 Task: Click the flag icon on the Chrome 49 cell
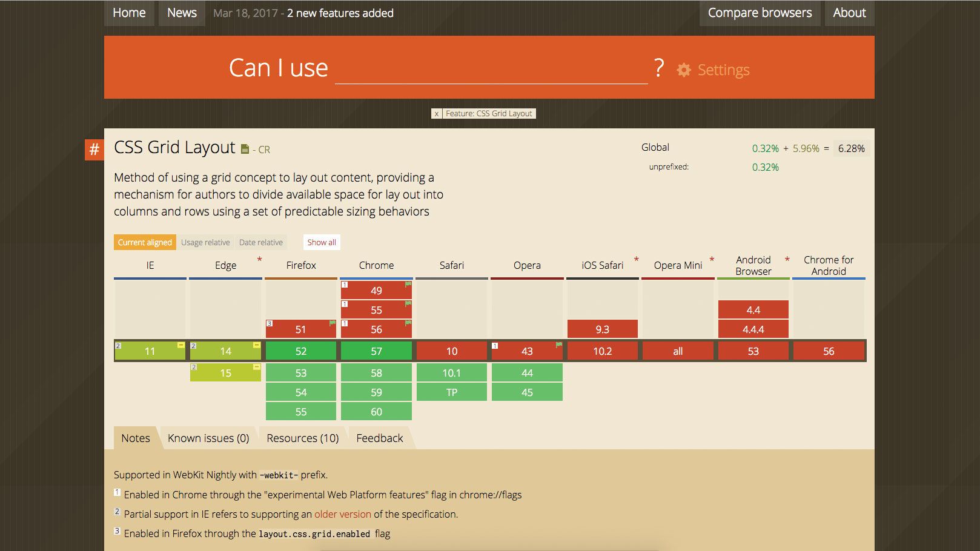coord(408,285)
